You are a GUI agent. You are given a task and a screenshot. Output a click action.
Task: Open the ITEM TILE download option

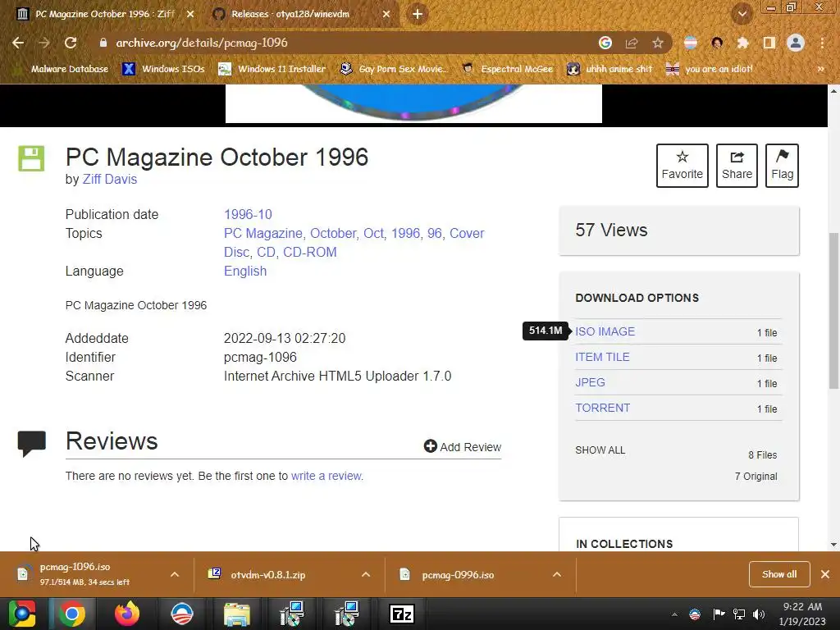pyautogui.click(x=602, y=357)
